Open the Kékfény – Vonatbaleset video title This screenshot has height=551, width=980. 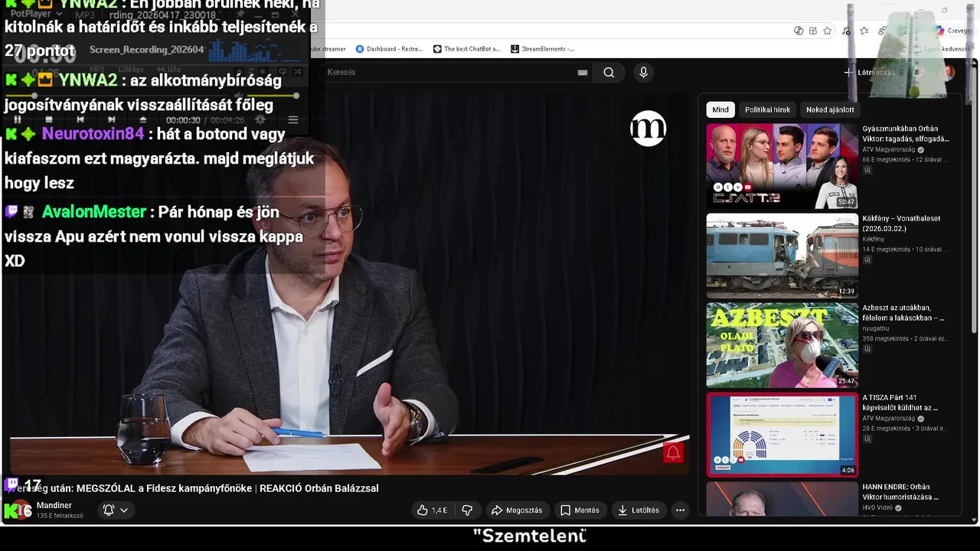[901, 223]
